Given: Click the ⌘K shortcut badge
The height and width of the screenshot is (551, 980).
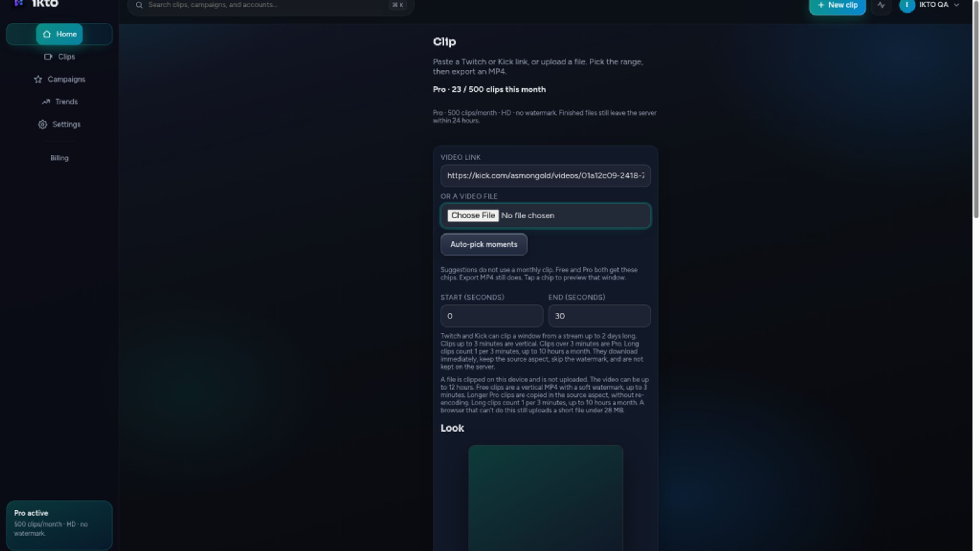Looking at the screenshot, I should (x=397, y=5).
